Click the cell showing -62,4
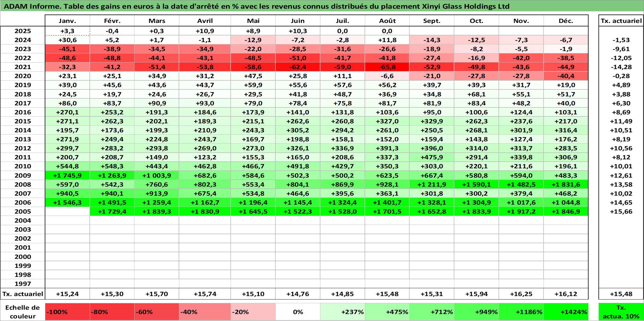 pyautogui.click(x=298, y=67)
